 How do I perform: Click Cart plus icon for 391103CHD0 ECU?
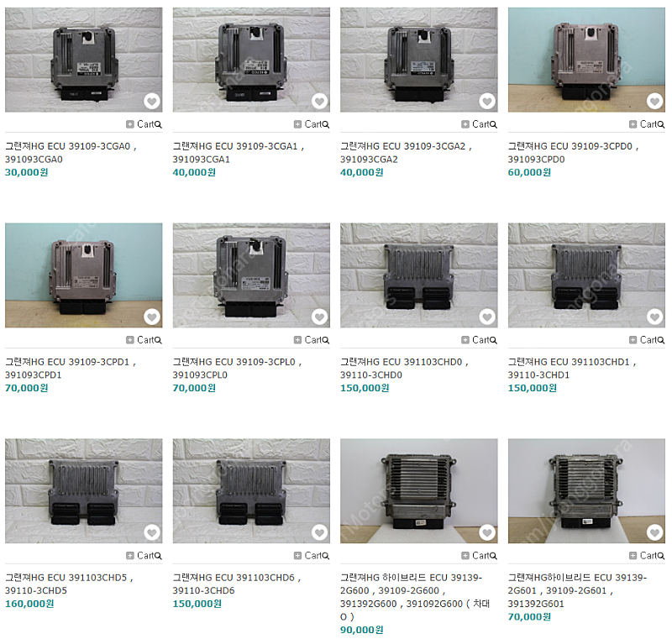click(465, 339)
